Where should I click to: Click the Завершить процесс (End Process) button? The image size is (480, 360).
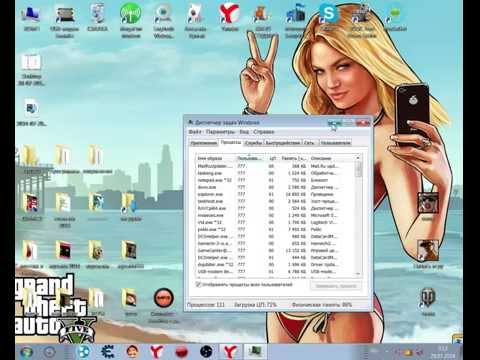coord(336,286)
